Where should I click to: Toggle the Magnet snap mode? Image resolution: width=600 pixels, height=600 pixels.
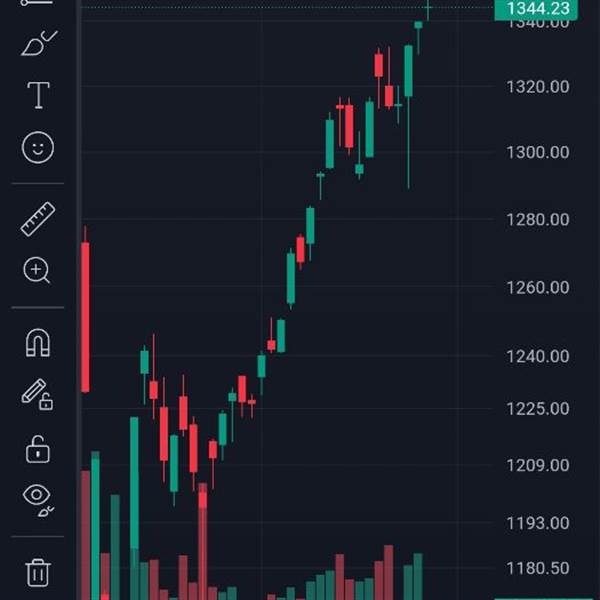pos(38,343)
